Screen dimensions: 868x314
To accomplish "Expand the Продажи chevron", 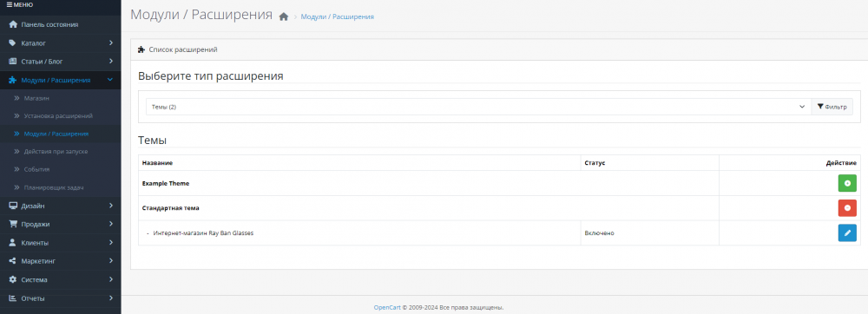I will 111,224.
